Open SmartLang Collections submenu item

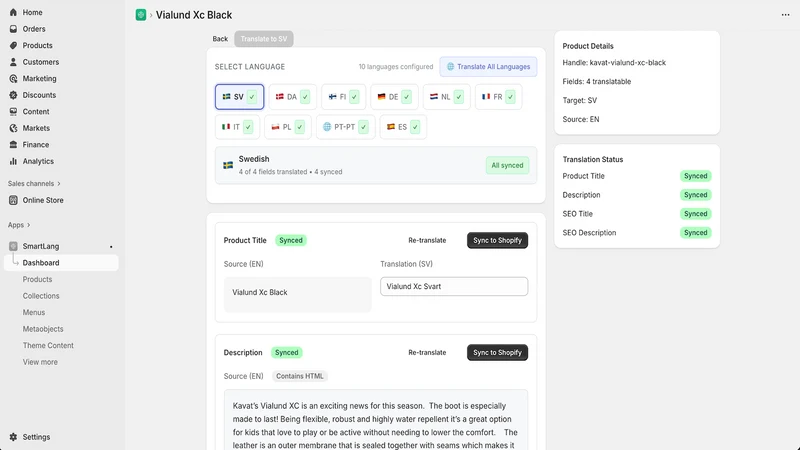click(x=41, y=296)
